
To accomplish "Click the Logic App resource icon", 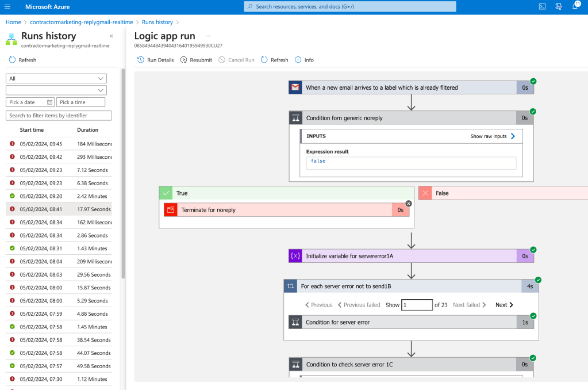I will (x=11, y=39).
